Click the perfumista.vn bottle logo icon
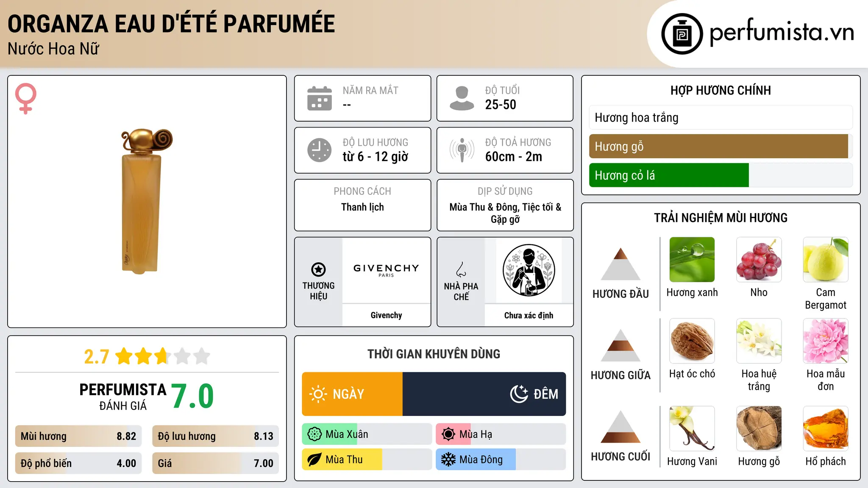Image resolution: width=868 pixels, height=488 pixels. click(x=682, y=34)
